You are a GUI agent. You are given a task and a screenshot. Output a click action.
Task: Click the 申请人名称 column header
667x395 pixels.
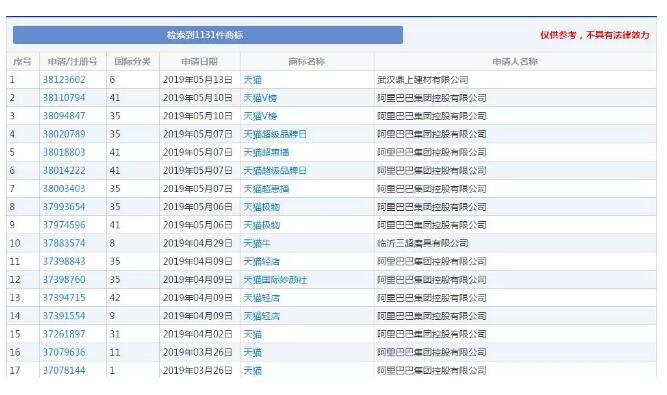tap(515, 62)
